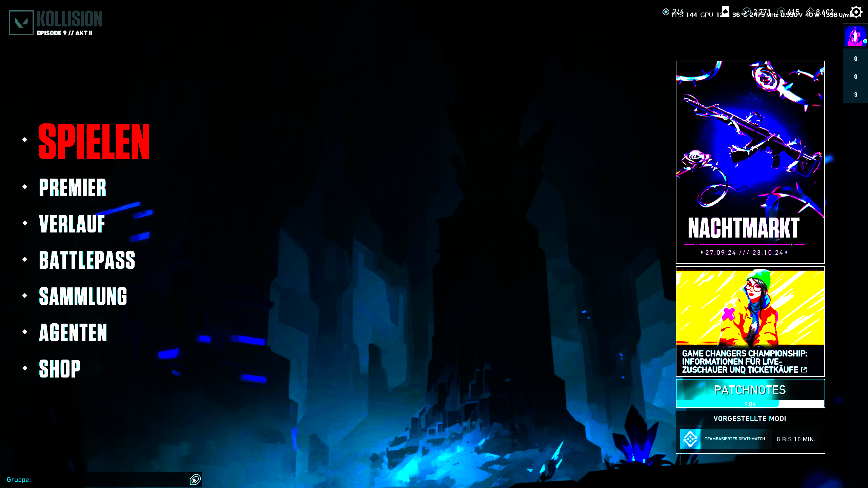This screenshot has height=488, width=868.
Task: Open the PREMIER menu entry
Action: pos(73,188)
